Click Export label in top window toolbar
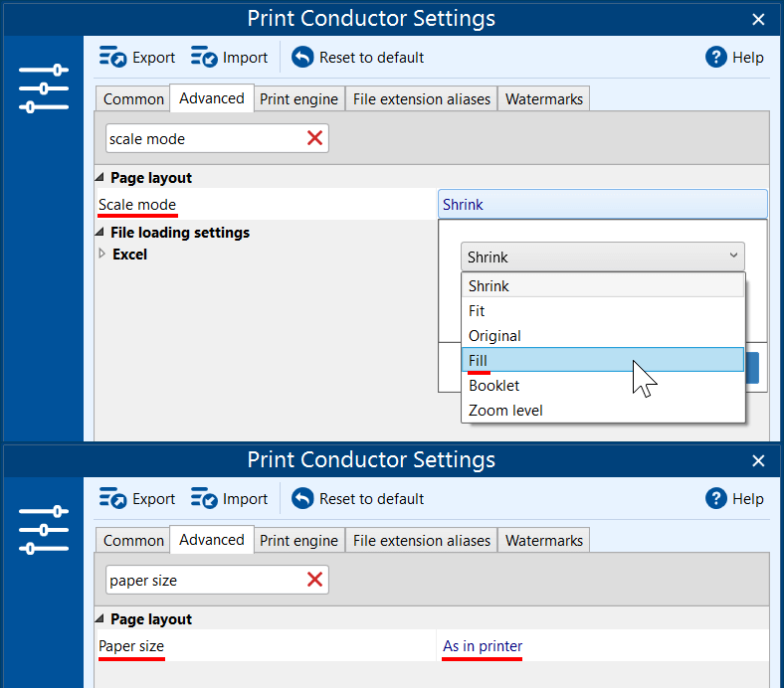 153,58
